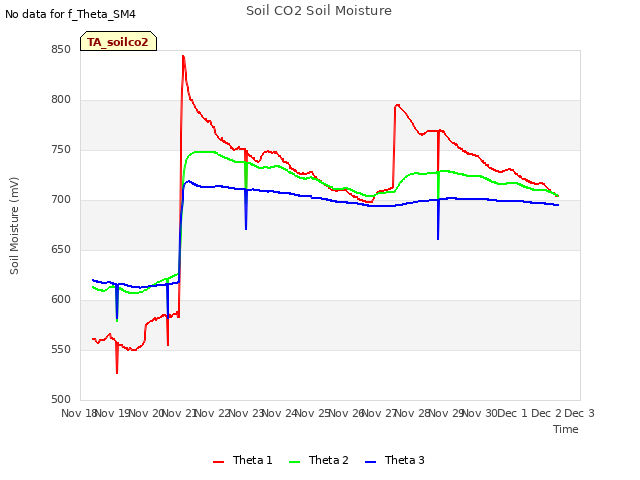Click the 650 y-axis label
The height and width of the screenshot is (480, 640).
click(61, 249)
